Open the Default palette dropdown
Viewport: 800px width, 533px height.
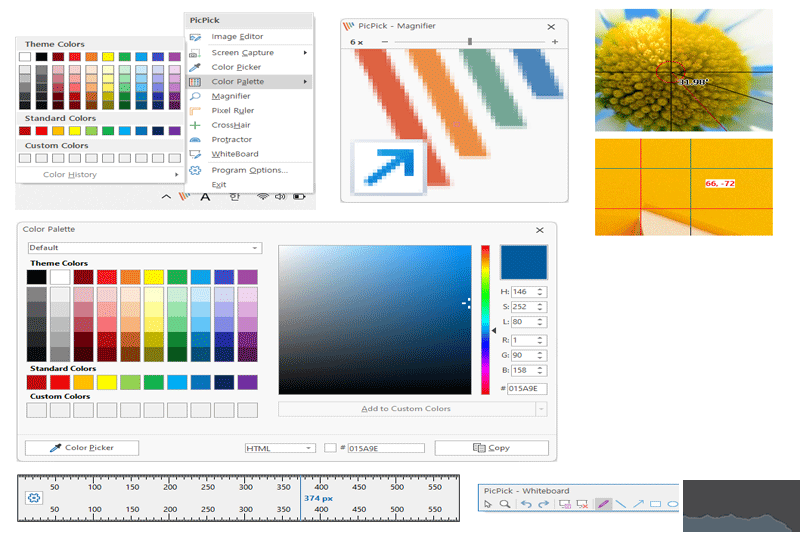click(143, 247)
